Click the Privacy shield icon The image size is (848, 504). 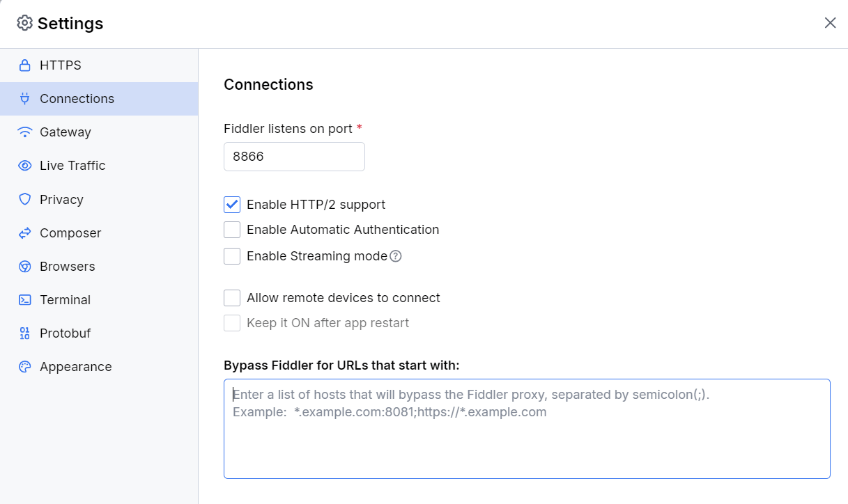pos(24,199)
